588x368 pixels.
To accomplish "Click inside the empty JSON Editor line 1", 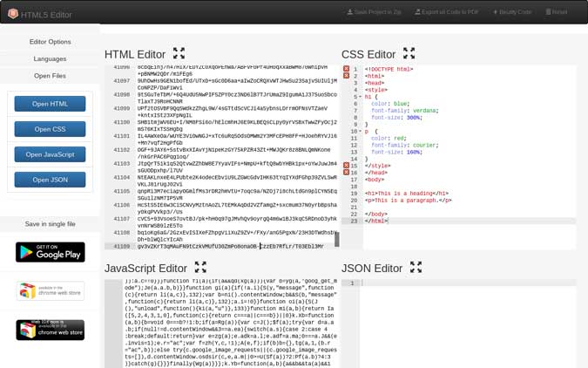I will pos(469,283).
